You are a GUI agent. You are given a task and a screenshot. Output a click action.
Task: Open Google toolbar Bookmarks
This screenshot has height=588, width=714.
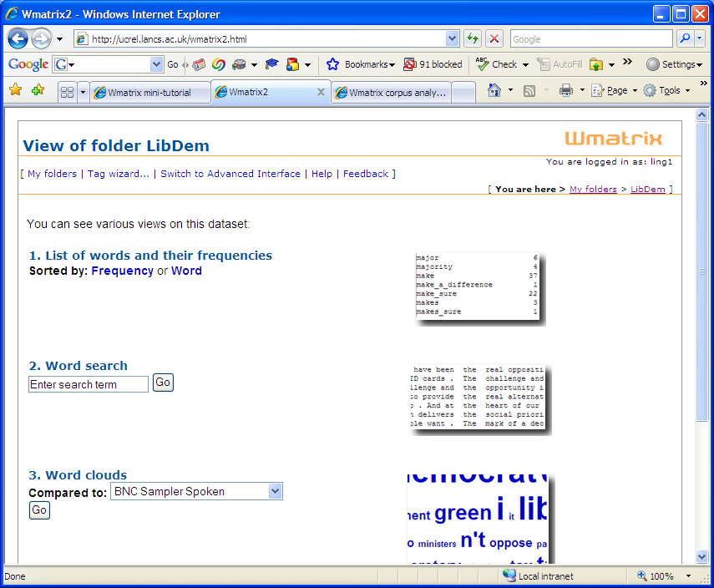click(x=361, y=64)
